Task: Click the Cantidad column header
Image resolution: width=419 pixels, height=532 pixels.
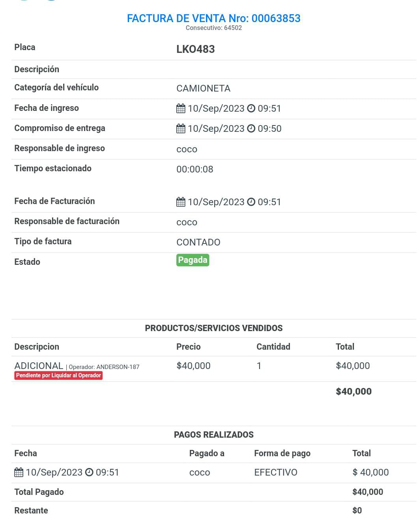Action: (273, 347)
